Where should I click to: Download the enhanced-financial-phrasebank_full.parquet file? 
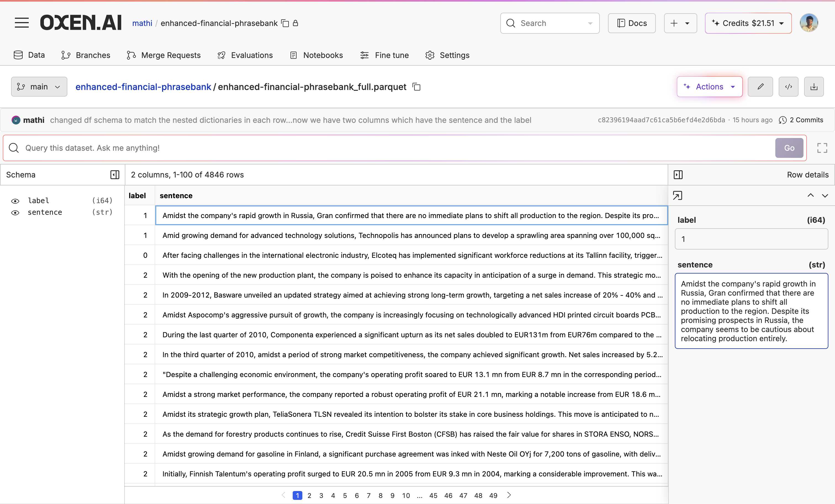coord(814,87)
